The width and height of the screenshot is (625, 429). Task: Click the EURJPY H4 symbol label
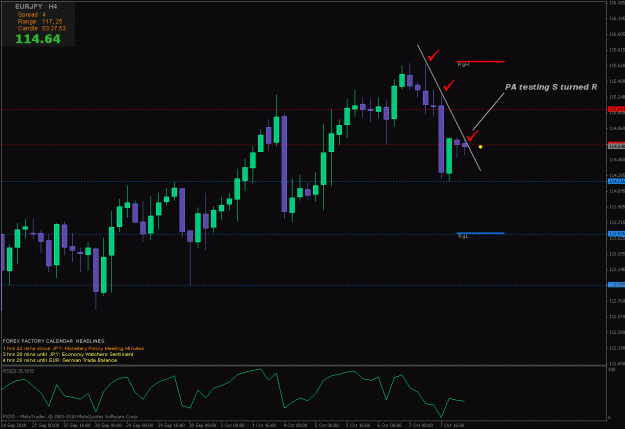[x=36, y=7]
